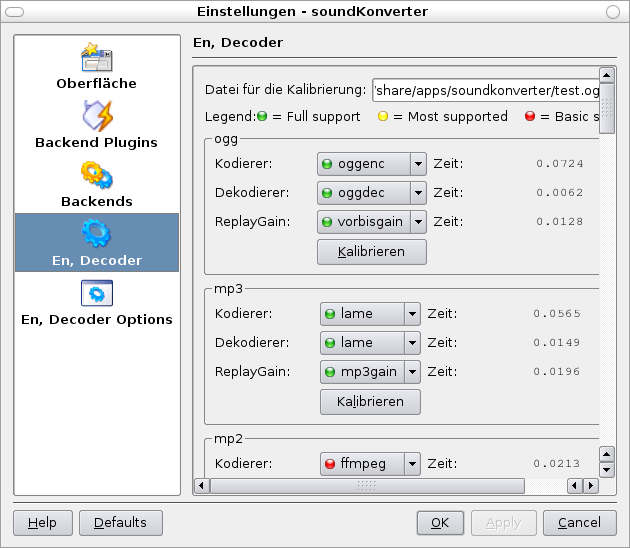Click the mp3 encoder time value 0.0565

557,314
